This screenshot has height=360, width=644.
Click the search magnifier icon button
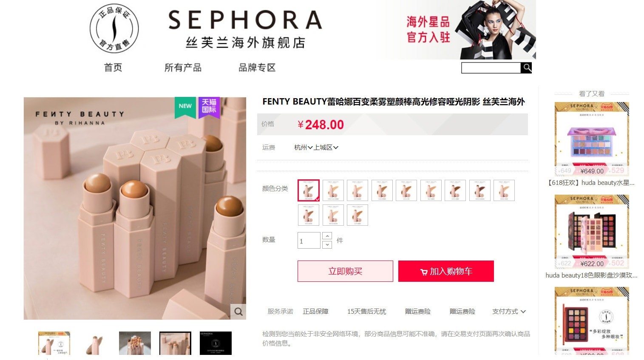pyautogui.click(x=526, y=68)
